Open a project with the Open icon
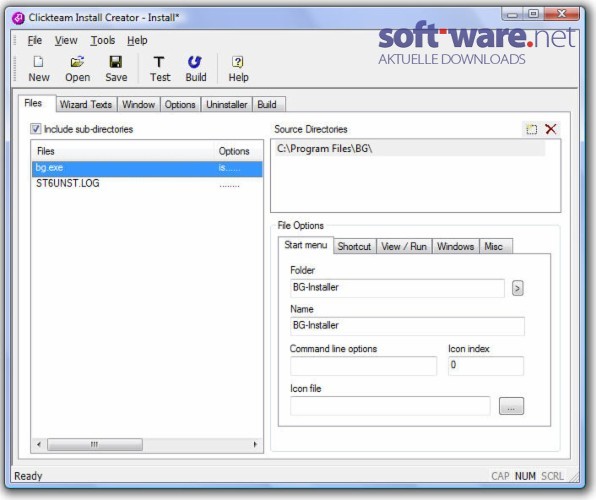 (x=77, y=69)
